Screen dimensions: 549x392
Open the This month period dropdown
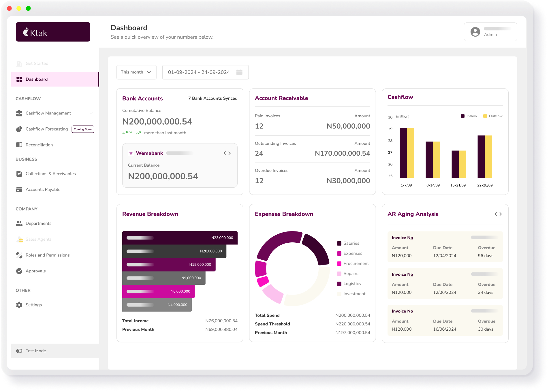pos(136,72)
